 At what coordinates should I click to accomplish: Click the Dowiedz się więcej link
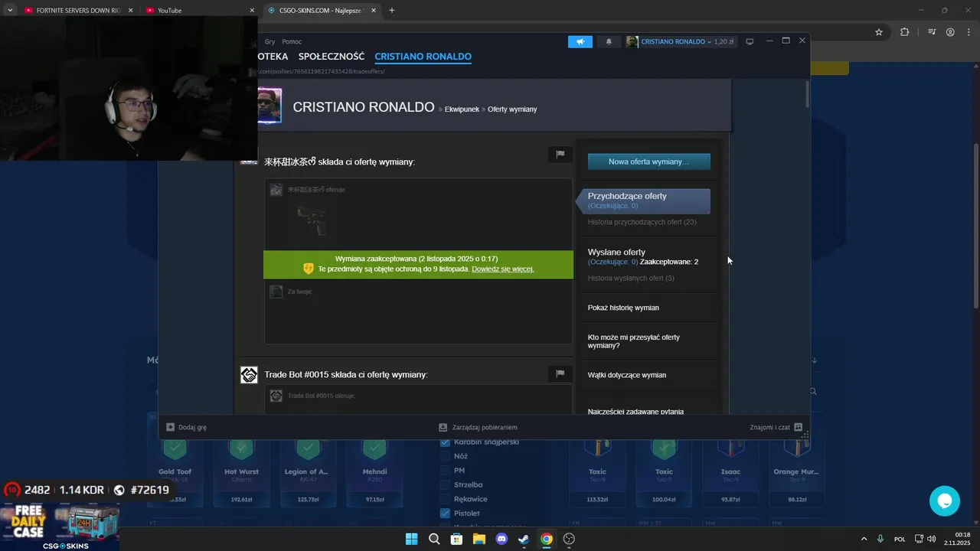[x=502, y=269]
